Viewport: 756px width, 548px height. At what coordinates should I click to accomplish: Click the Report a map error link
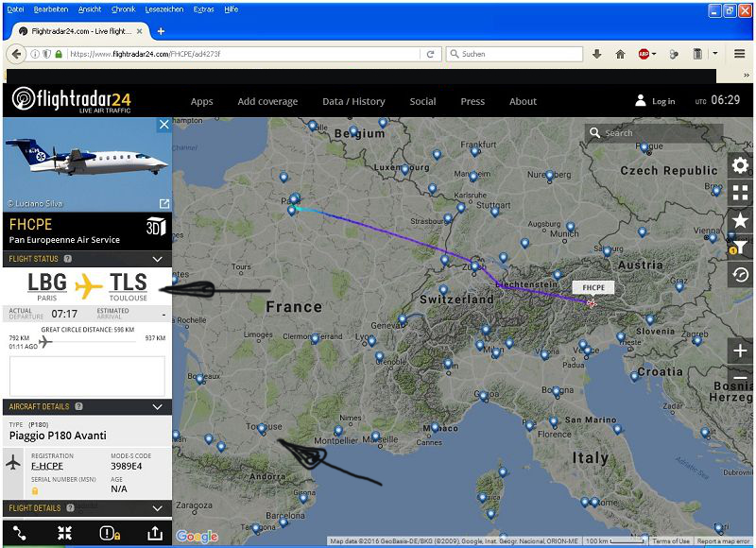(x=723, y=540)
